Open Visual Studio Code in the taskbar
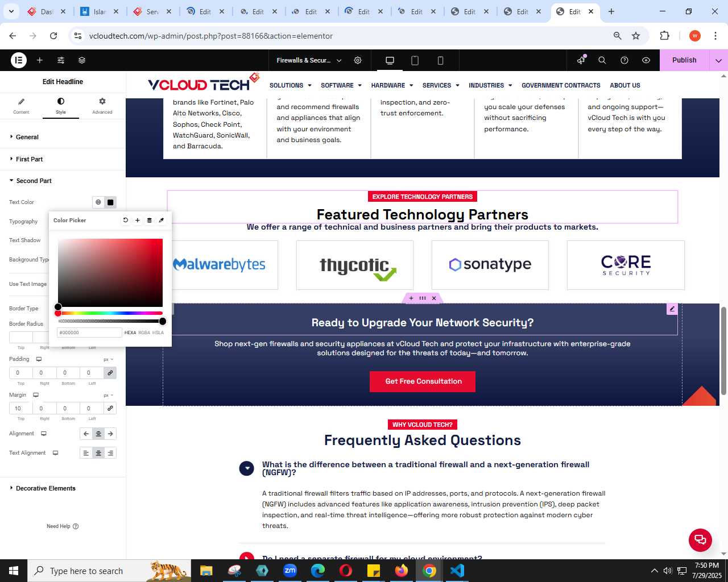Viewport: 728px width, 582px height. (x=457, y=571)
